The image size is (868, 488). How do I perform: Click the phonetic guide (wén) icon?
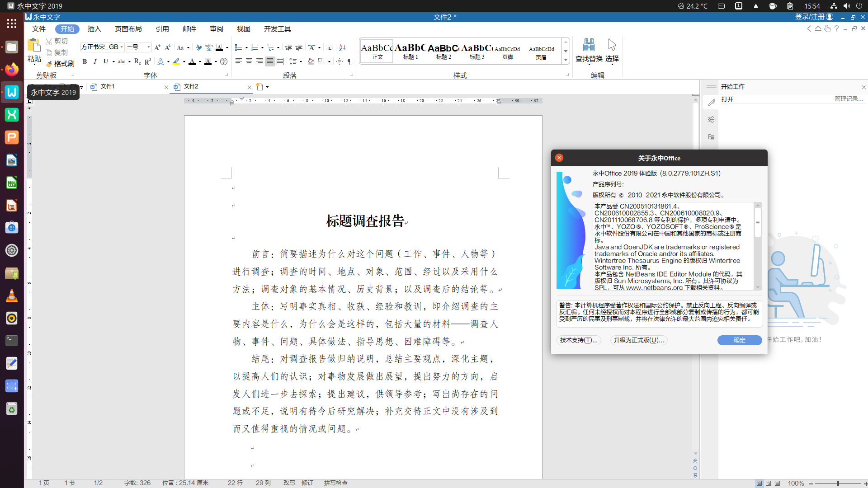(208, 47)
